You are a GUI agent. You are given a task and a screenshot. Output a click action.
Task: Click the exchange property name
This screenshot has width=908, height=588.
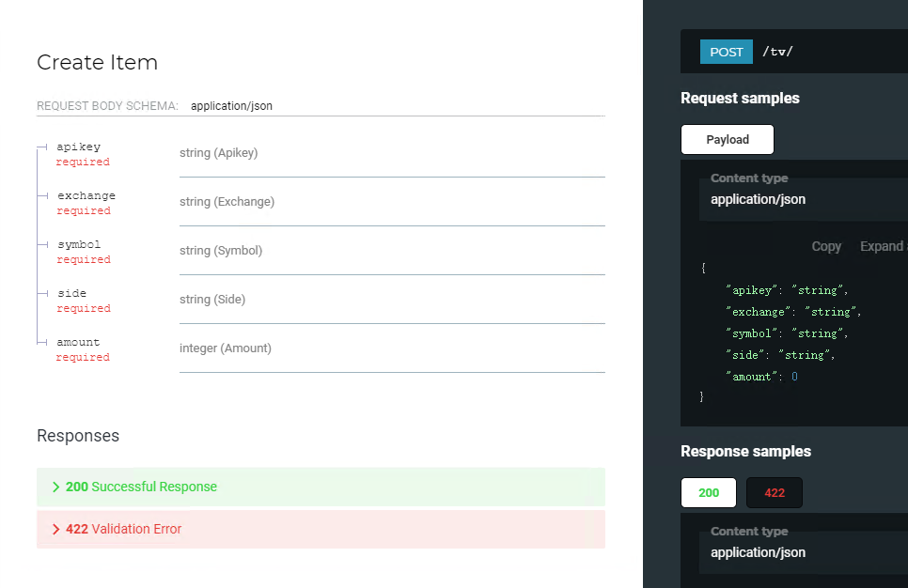86,195
